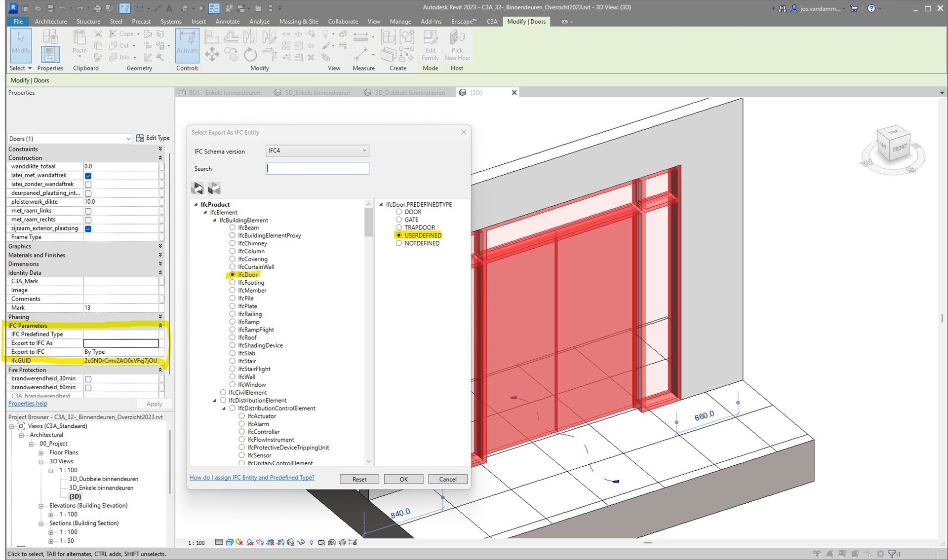The image size is (948, 560).
Task: Choose the DOOR predefined type option
Action: coord(399,212)
